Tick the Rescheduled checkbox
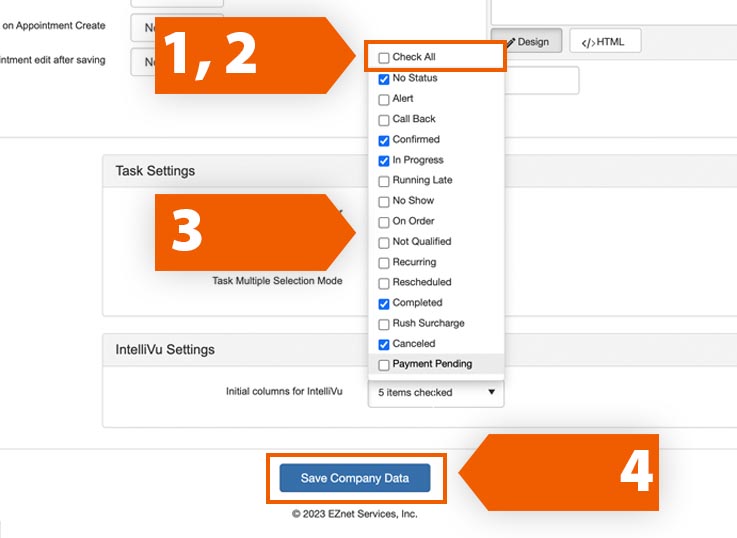The image size is (737, 538). point(384,283)
